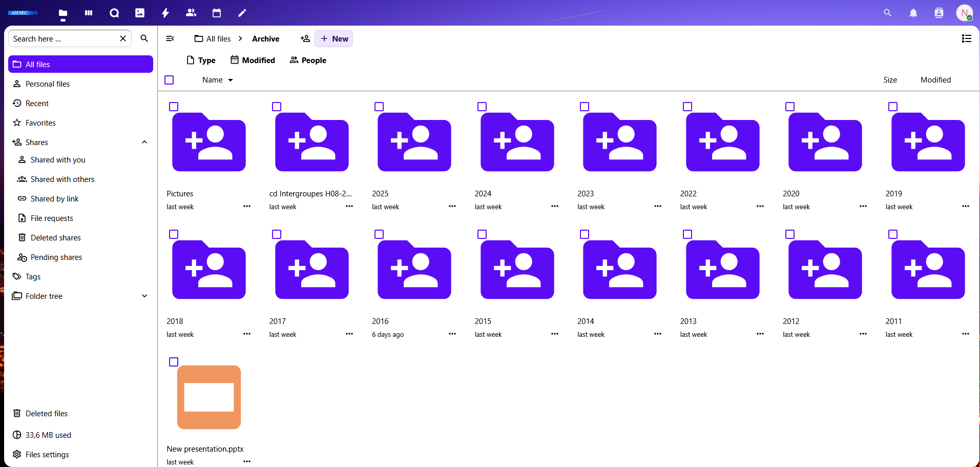This screenshot has height=467, width=980.
Task: Open the Photos app icon in top bar
Action: point(139,13)
